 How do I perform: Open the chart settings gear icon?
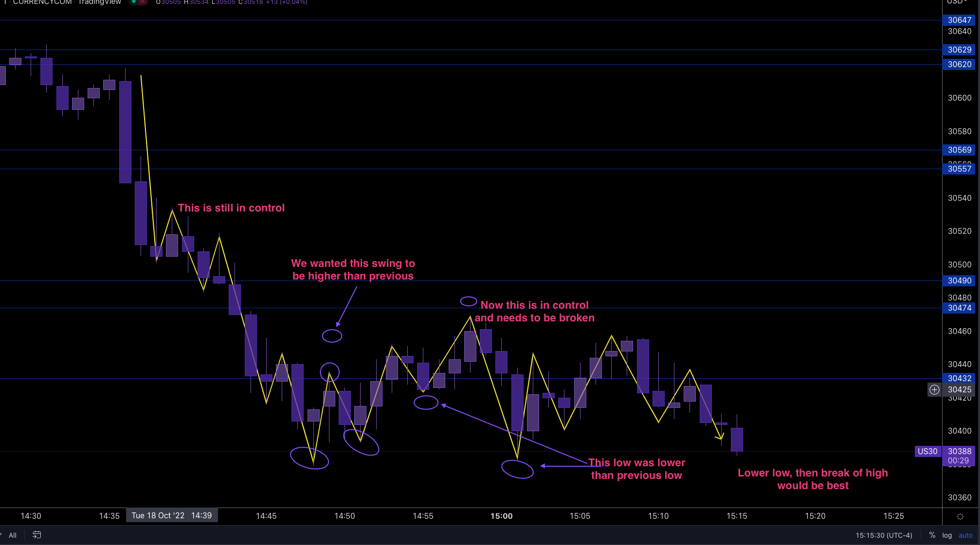[x=961, y=516]
